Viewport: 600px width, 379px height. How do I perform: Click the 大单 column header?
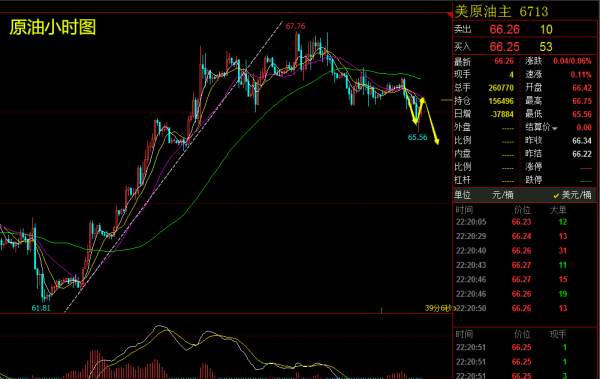click(558, 210)
